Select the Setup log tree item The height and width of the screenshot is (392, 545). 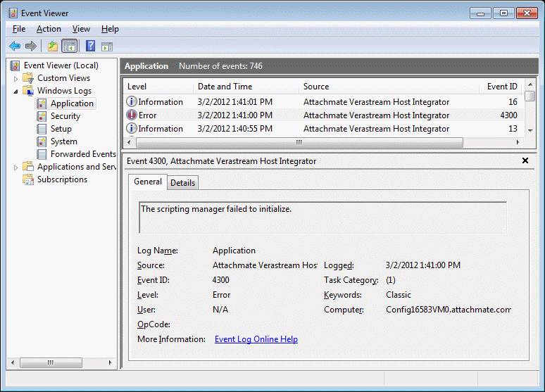tap(61, 129)
